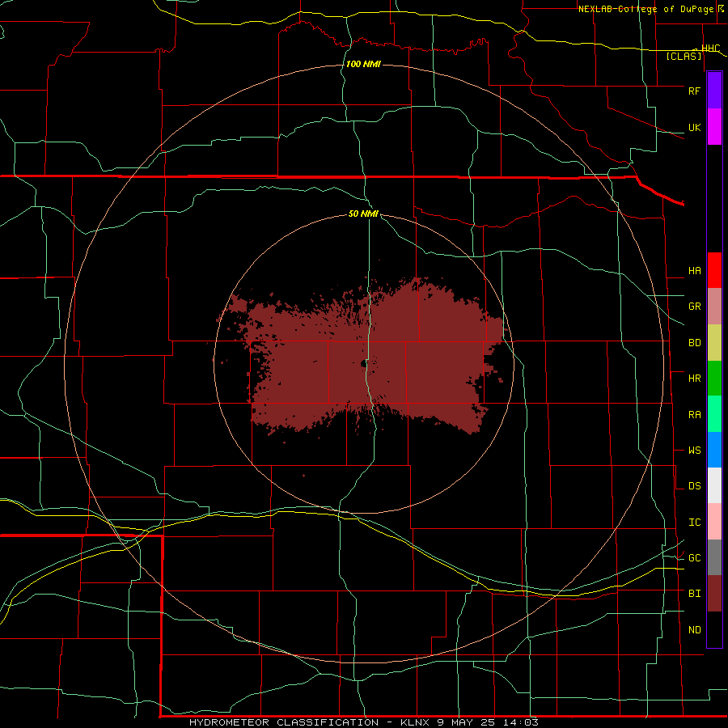Click the GC legend label
Image resolution: width=728 pixels, height=728 pixels.
(x=695, y=557)
